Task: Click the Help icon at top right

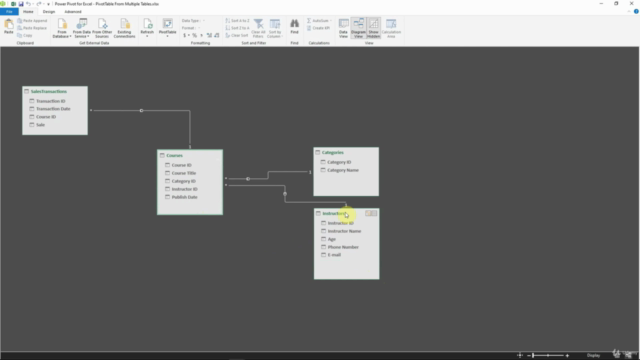Action: (x=636, y=11)
